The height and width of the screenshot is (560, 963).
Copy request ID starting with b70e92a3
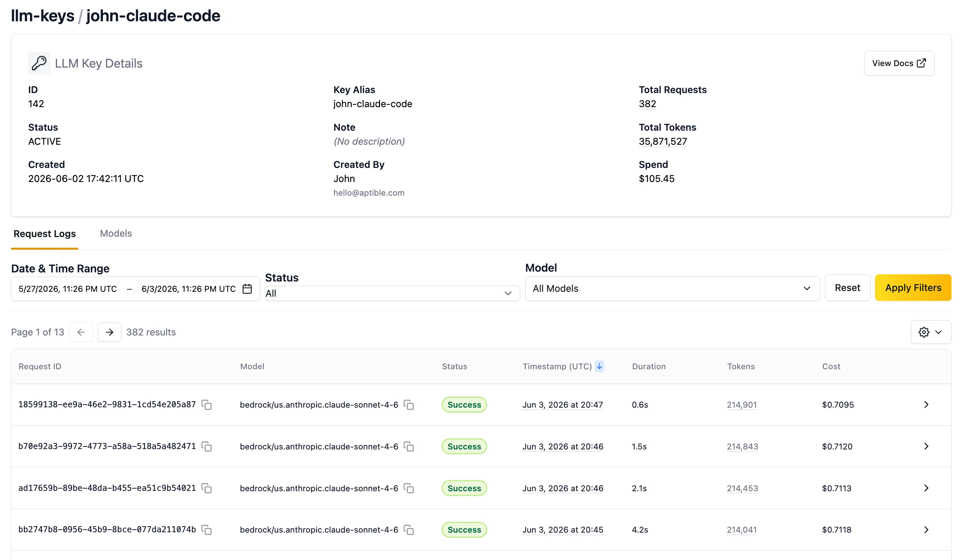(207, 446)
